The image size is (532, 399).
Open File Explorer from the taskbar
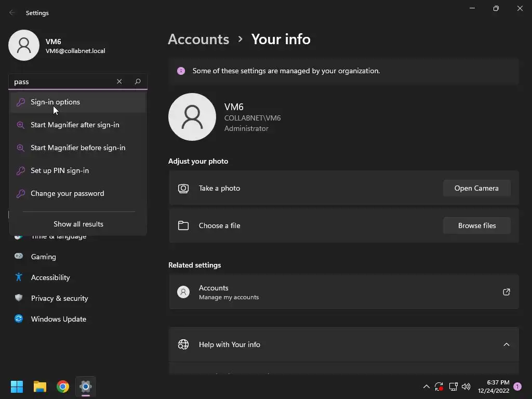(40, 386)
